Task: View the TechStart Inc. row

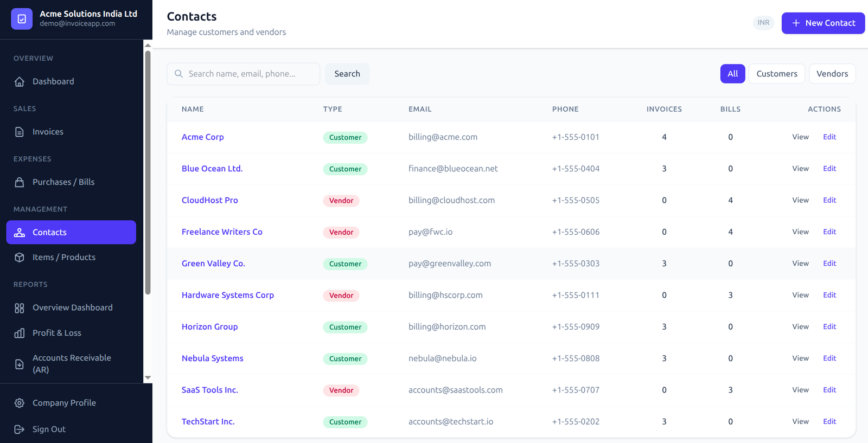Action: [800, 421]
